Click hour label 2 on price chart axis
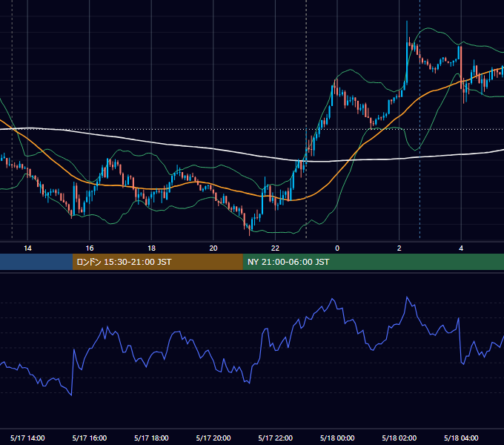This screenshot has width=504, height=445. click(399, 248)
